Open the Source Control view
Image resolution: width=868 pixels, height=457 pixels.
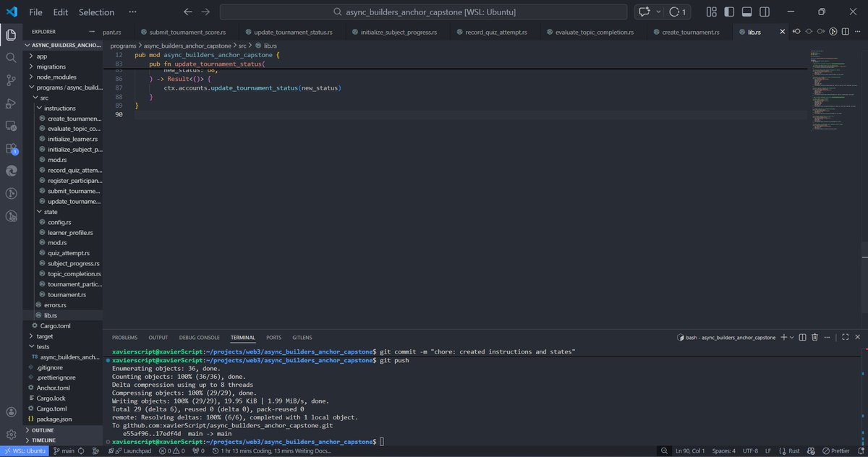(x=11, y=80)
